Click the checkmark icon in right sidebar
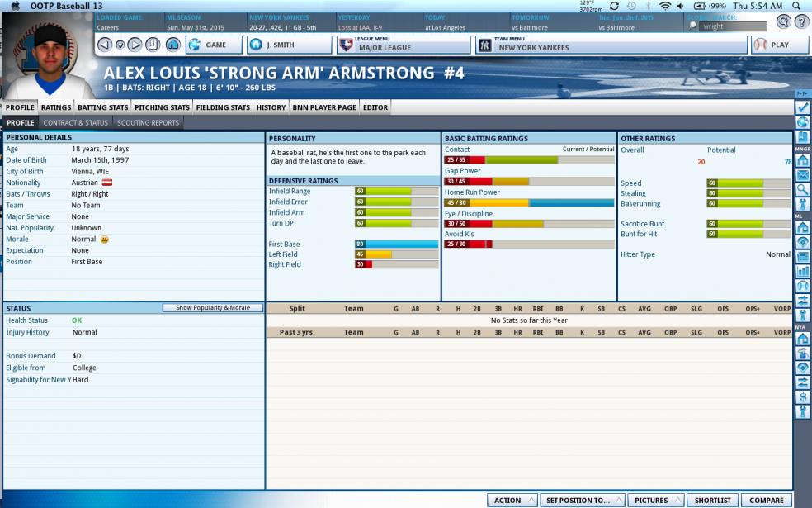Viewport: 812px width, 508px height. point(802,107)
